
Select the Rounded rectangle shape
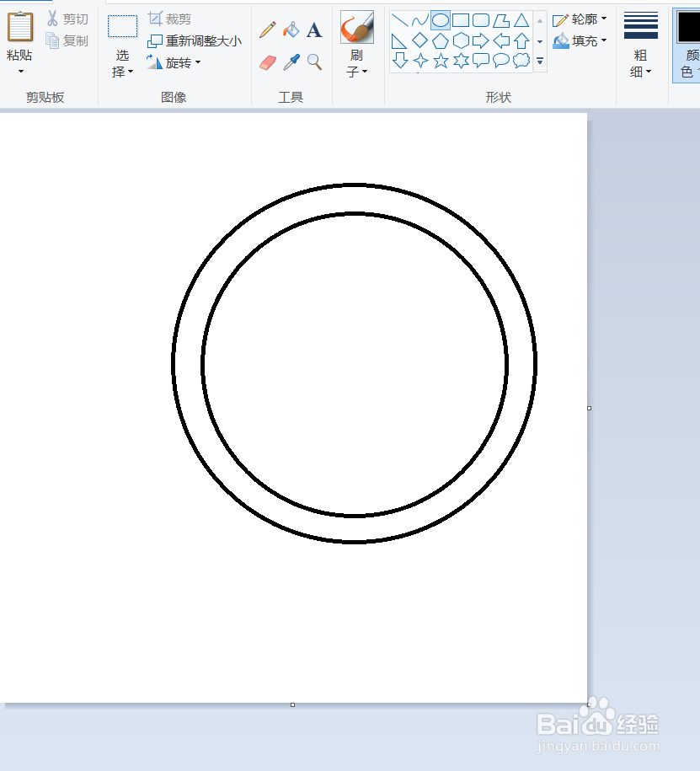coord(481,20)
